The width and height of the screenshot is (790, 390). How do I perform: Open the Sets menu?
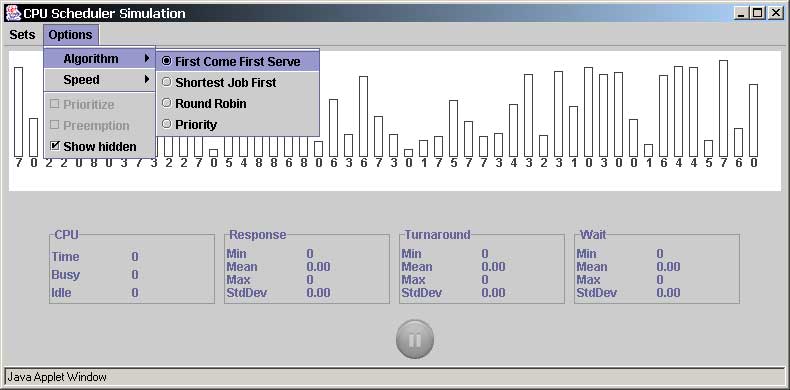tap(22, 35)
